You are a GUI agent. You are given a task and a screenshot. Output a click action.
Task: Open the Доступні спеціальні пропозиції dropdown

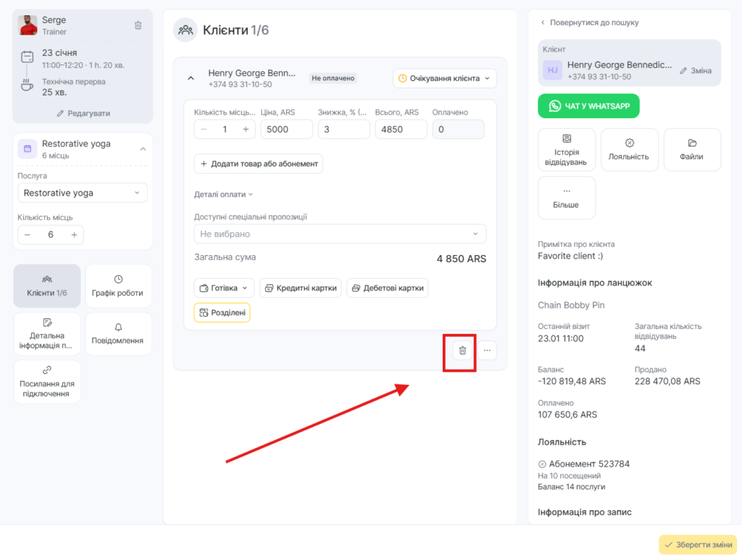tap(339, 234)
